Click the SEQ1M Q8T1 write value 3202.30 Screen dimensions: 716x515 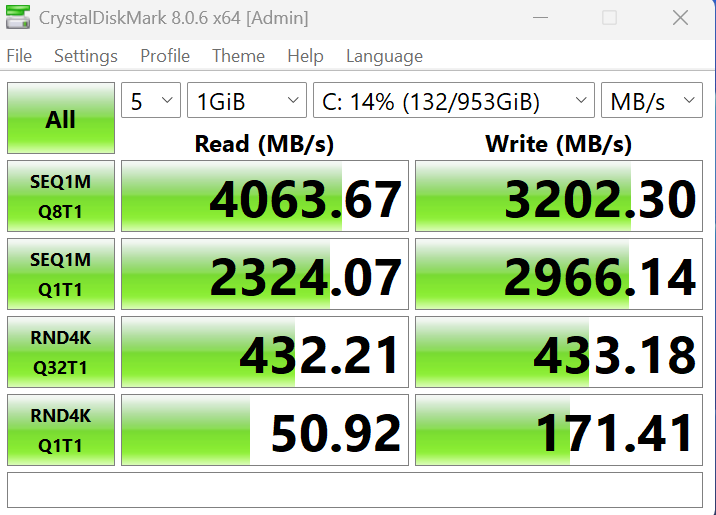[559, 196]
